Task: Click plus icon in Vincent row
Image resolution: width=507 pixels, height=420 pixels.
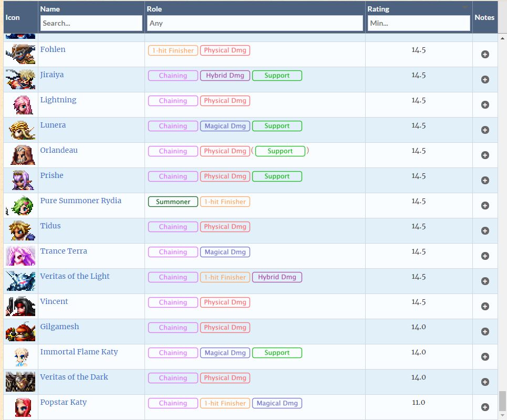Action: (x=485, y=306)
